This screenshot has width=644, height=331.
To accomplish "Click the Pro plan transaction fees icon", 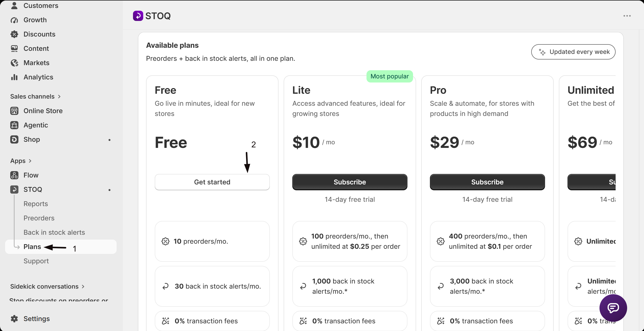I will click(x=441, y=321).
